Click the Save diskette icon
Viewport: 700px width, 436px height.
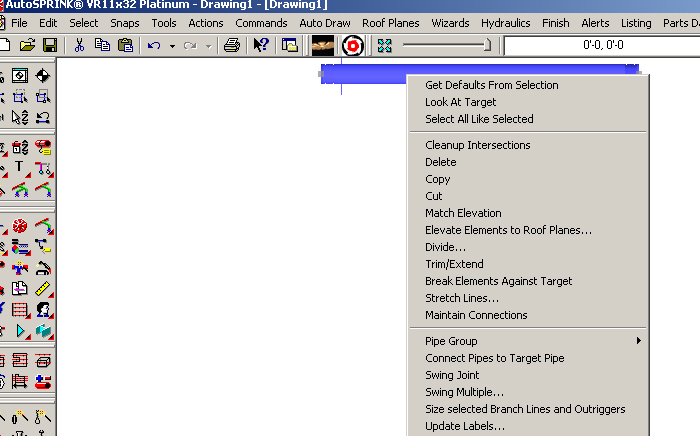pyautogui.click(x=49, y=44)
